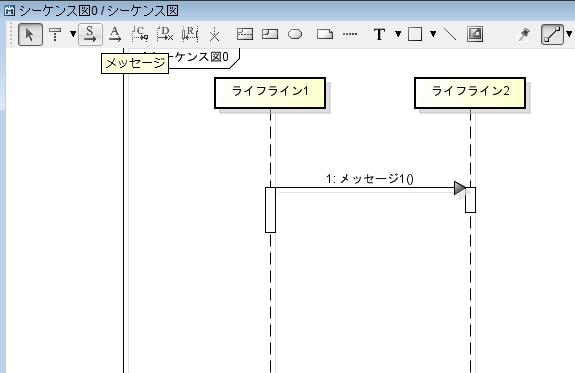The image size is (575, 373).
Task: Open the Text tool dropdown arrow
Action: coord(398,34)
